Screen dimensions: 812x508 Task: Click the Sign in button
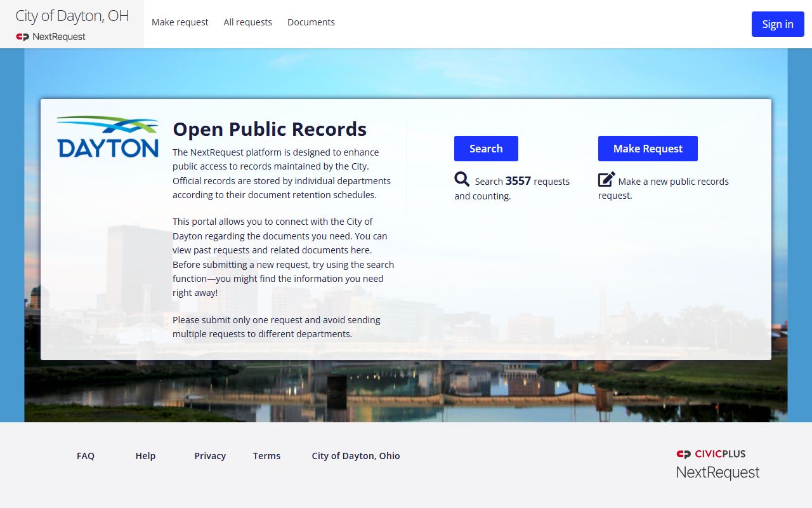tap(778, 24)
